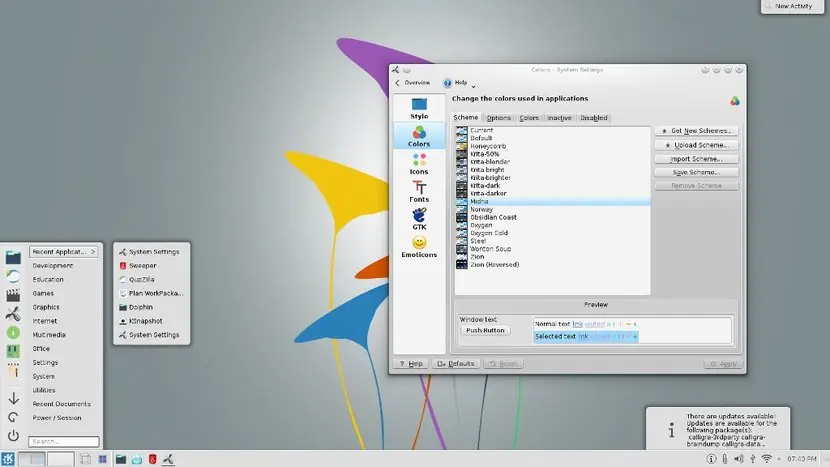Click the folder icon in launcher sidebar
Viewport: 830px width, 467px height.
click(x=13, y=258)
